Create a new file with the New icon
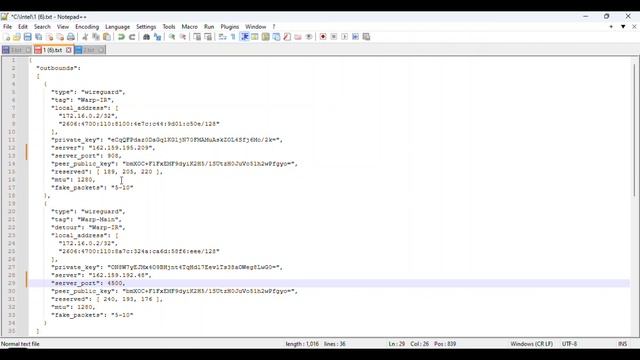This screenshot has width=640, height=360. point(7,37)
